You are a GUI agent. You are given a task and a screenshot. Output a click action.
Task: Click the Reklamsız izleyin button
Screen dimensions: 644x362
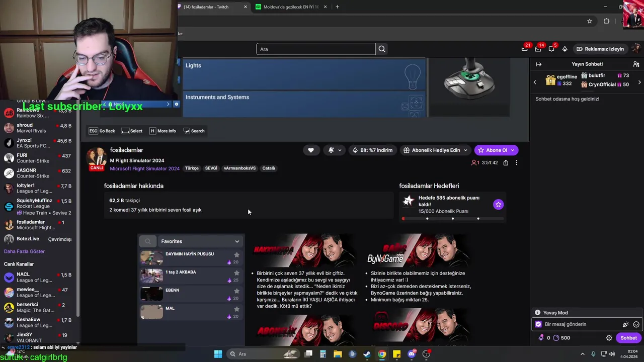(x=600, y=49)
